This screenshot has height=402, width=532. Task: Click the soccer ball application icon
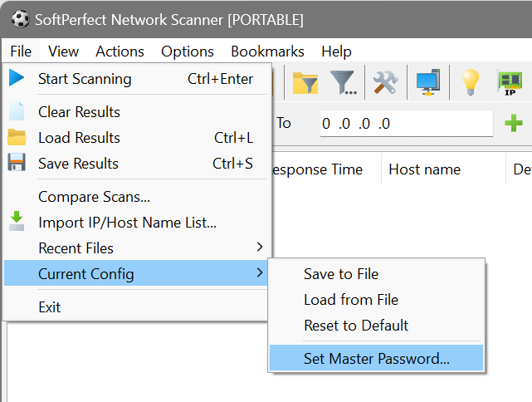click(21, 19)
